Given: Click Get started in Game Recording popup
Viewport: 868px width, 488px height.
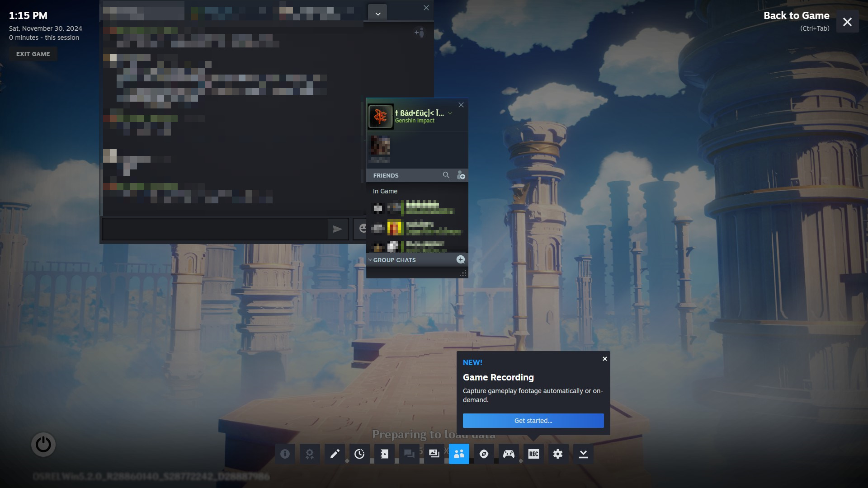Looking at the screenshot, I should (533, 421).
